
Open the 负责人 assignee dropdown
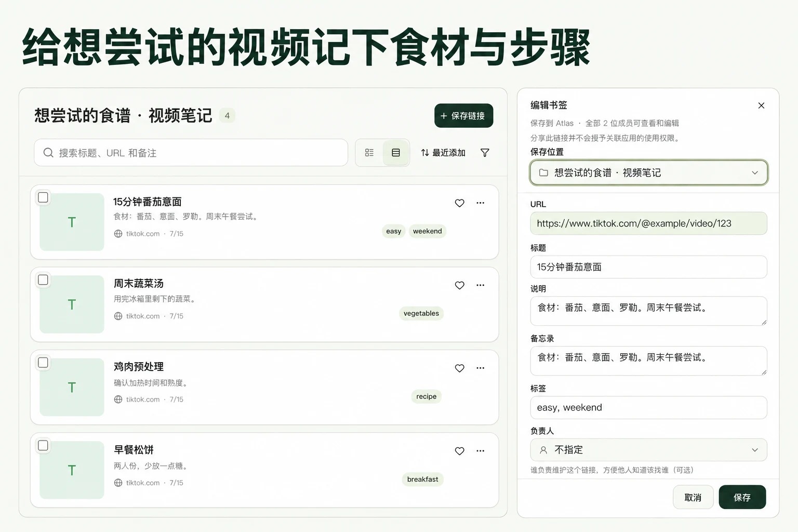648,450
